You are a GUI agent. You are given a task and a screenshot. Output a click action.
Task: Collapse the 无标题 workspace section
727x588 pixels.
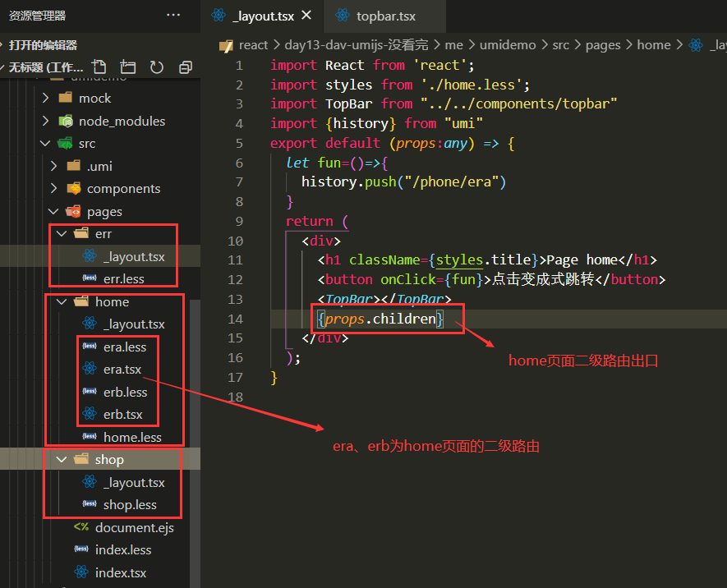click(x=42, y=67)
